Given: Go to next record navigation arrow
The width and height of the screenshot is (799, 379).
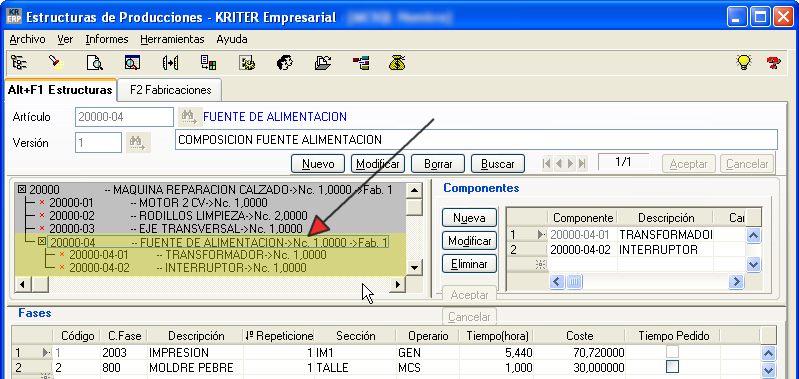Looking at the screenshot, I should [570, 164].
